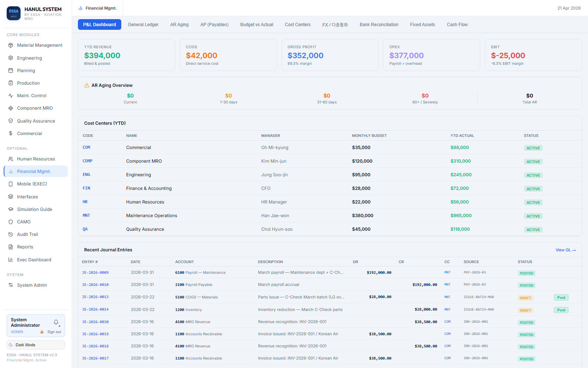Click the Maint. Control pulse icon
588x368 pixels.
click(11, 96)
